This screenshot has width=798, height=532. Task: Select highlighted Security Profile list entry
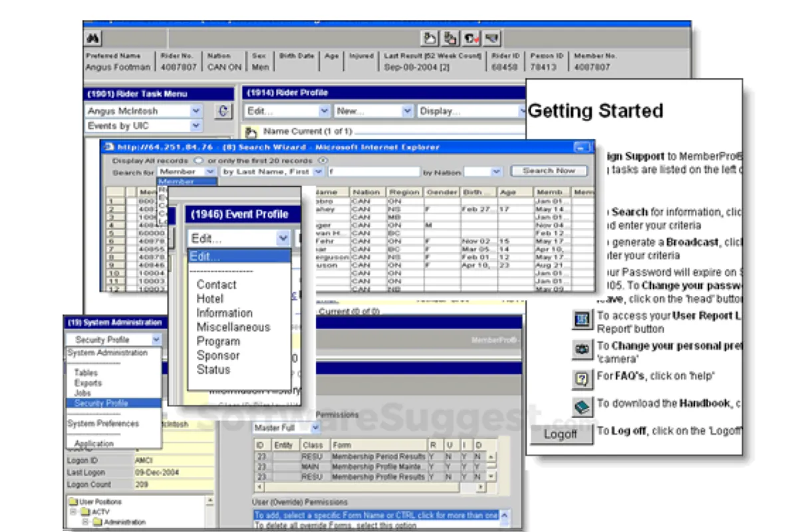[x=114, y=403]
